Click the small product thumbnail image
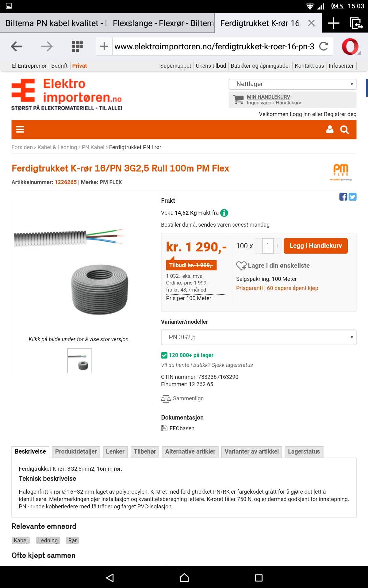 [79, 361]
